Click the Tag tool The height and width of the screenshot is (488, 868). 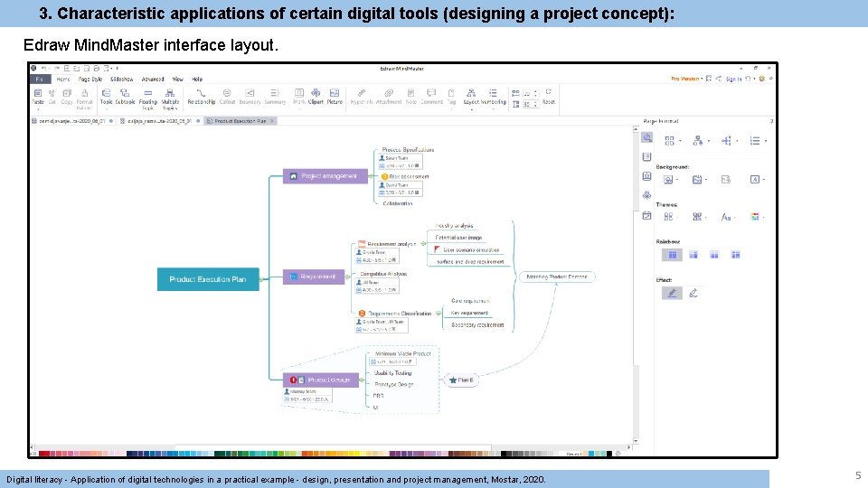451,97
